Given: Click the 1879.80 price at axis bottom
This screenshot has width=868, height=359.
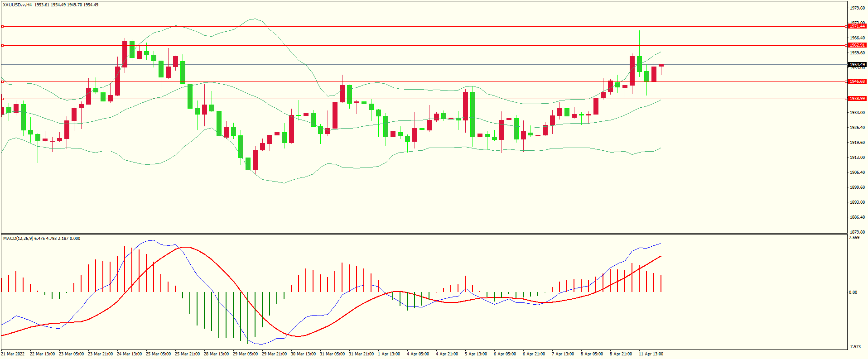Looking at the screenshot, I should click(x=857, y=232).
